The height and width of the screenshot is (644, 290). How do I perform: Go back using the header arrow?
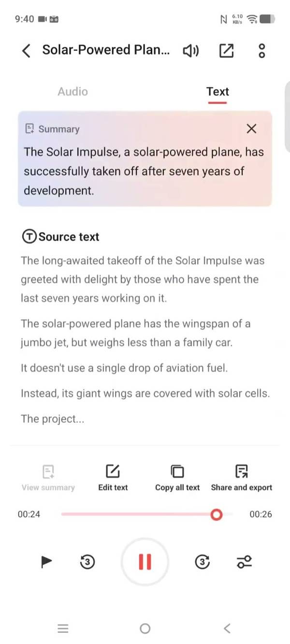click(x=27, y=50)
